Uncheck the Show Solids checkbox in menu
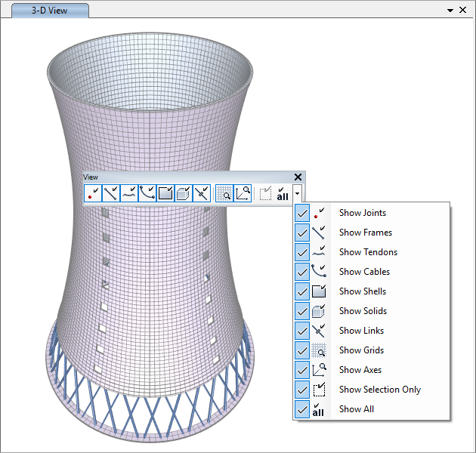This screenshot has height=453, width=476. (302, 311)
